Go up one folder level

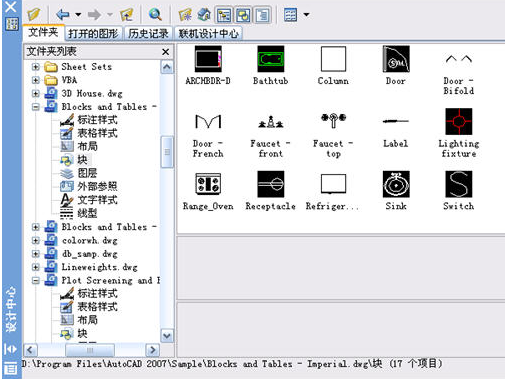pyautogui.click(x=127, y=14)
